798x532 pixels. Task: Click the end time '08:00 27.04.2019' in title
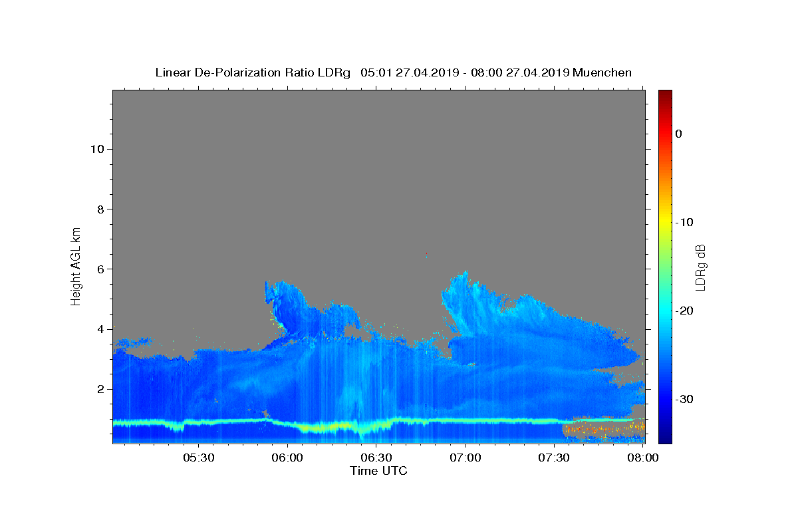coord(520,72)
